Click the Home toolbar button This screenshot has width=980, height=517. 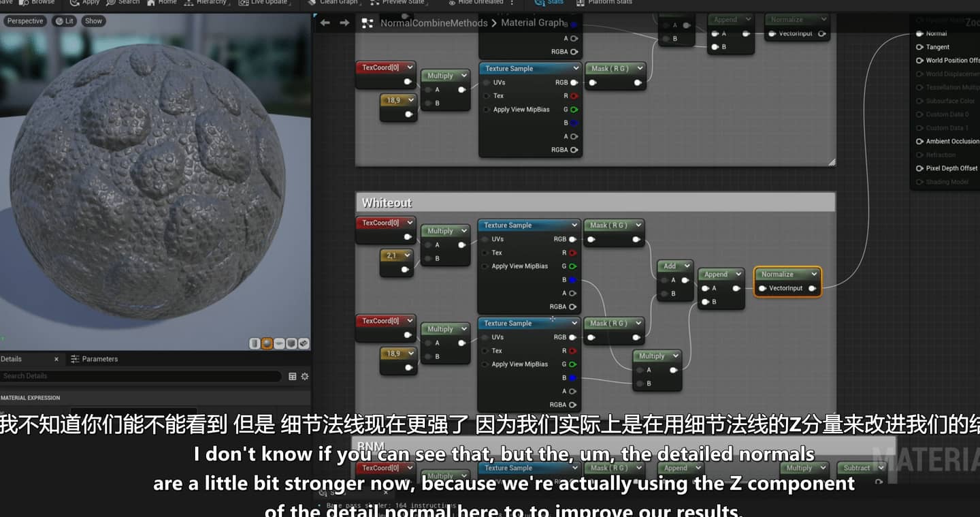pos(162,3)
